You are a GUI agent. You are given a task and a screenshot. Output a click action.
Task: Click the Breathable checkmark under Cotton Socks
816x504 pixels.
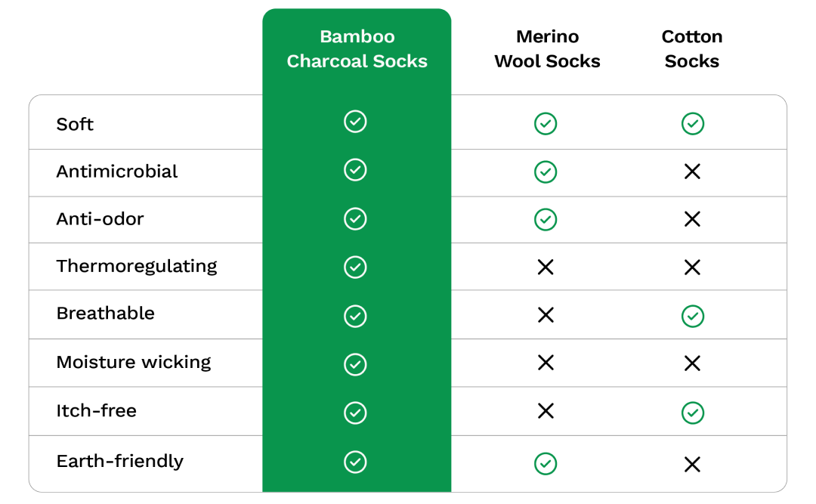[693, 316]
